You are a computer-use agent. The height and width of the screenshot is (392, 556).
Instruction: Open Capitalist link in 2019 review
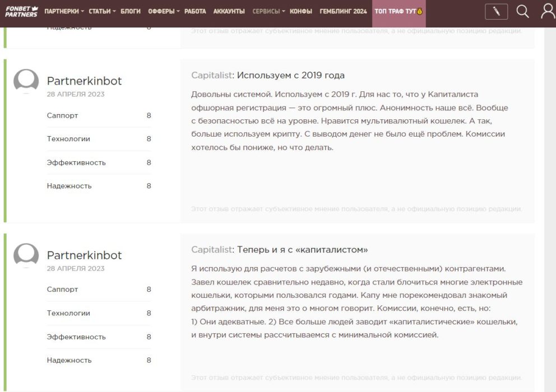(211, 76)
